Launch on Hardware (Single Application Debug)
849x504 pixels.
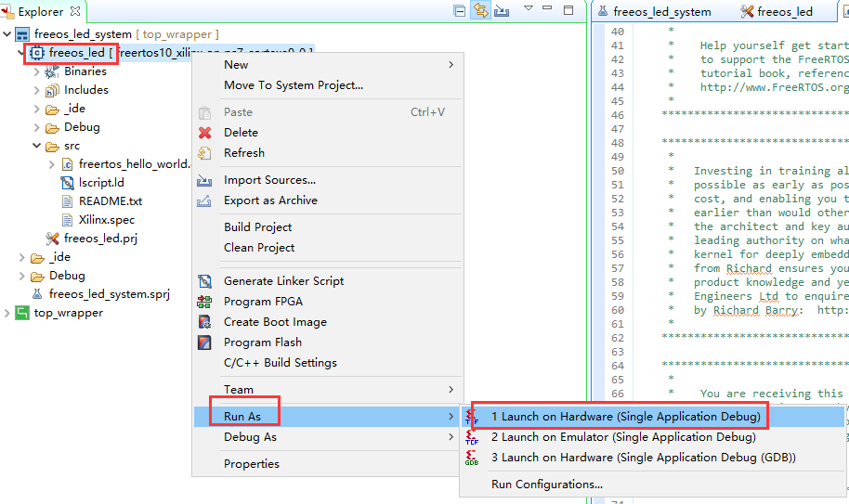652,417
